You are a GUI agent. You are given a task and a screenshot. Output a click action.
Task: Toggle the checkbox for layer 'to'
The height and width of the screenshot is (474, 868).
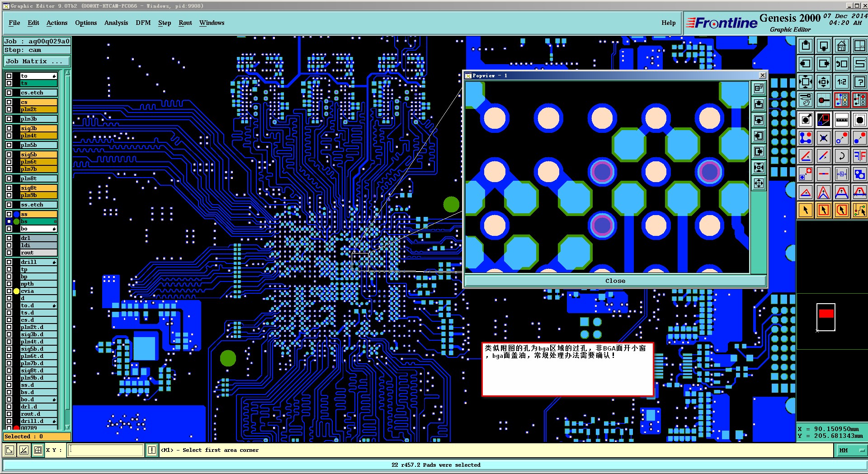(x=9, y=76)
